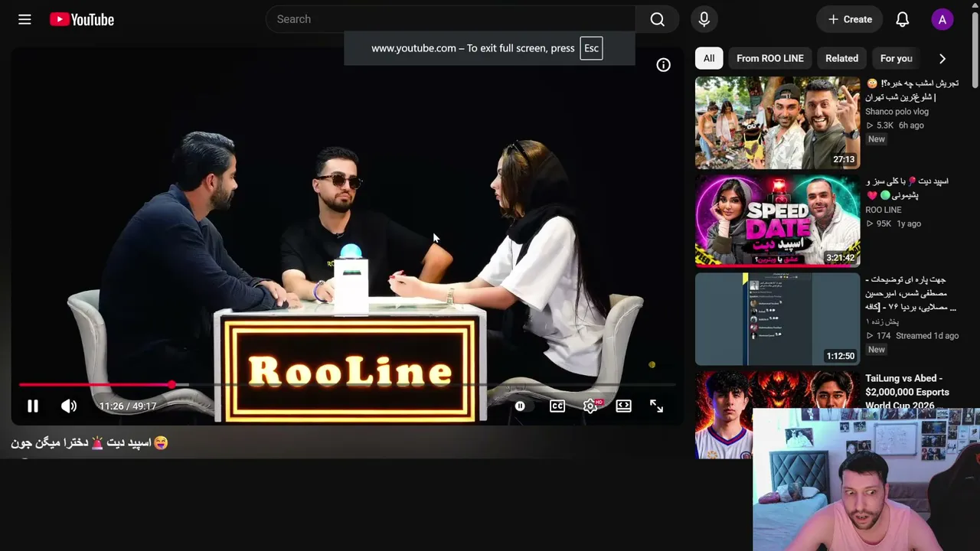Viewport: 980px width, 551px height.
Task: Click the 11:26 / 49:17 time display
Action: pyautogui.click(x=128, y=406)
